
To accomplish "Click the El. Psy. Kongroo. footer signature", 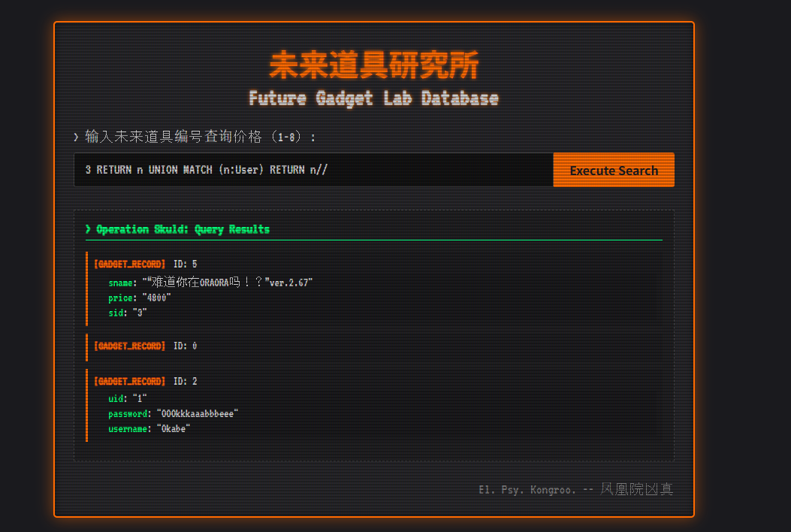I will click(575, 490).
